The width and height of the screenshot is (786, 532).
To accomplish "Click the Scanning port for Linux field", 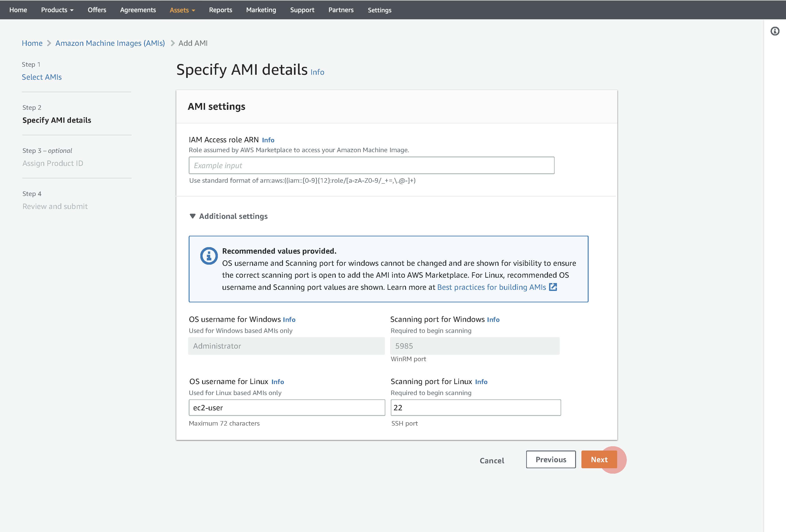I will coord(475,408).
